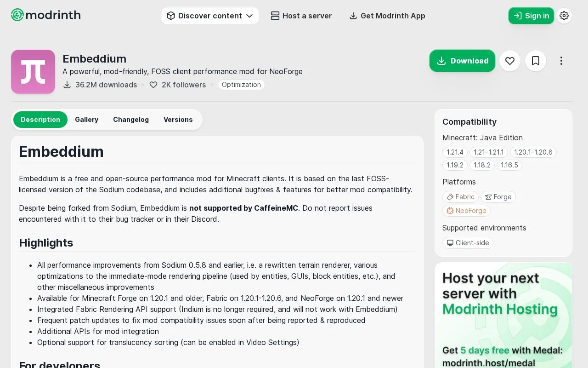Click the 1.21.4 version tag
The width and height of the screenshot is (588, 368).
tap(455, 152)
